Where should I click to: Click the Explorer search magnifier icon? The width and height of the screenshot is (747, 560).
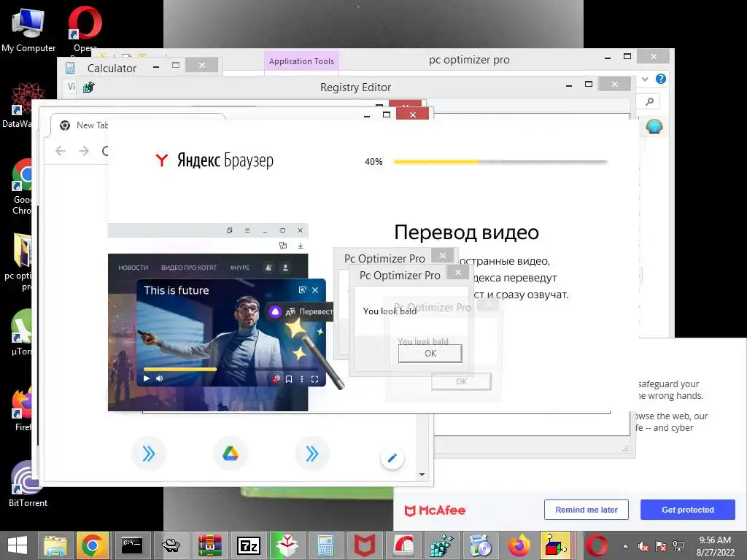[649, 101]
